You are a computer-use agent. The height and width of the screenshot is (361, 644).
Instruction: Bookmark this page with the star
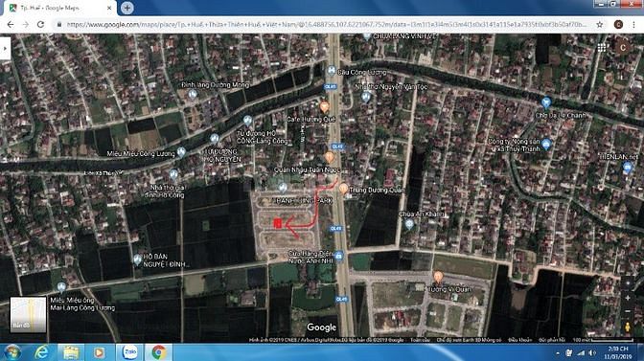tap(600, 25)
